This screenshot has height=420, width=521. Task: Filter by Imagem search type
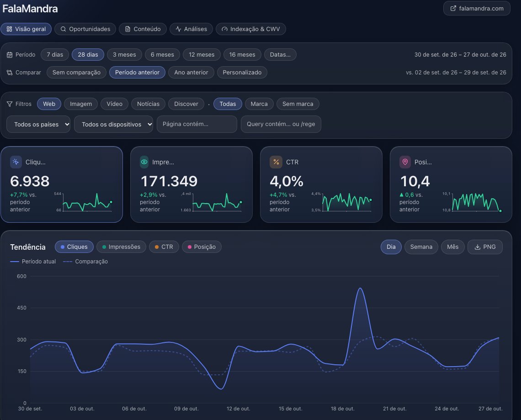pyautogui.click(x=81, y=104)
